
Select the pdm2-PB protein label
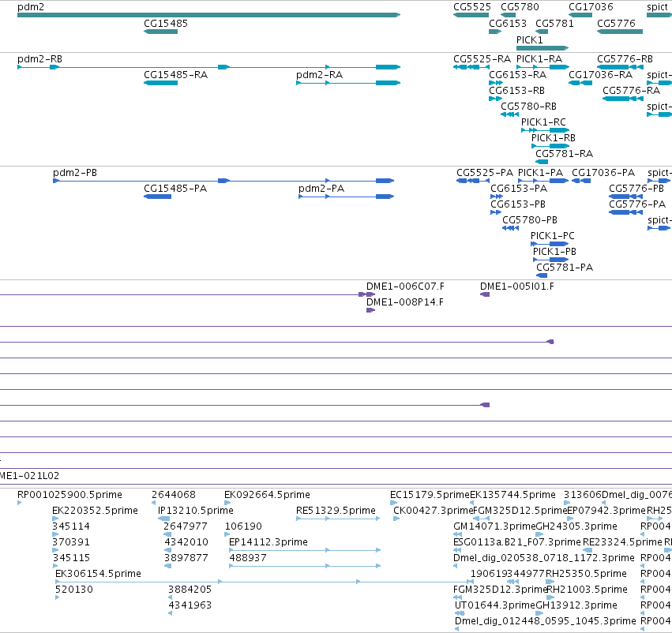(75, 173)
